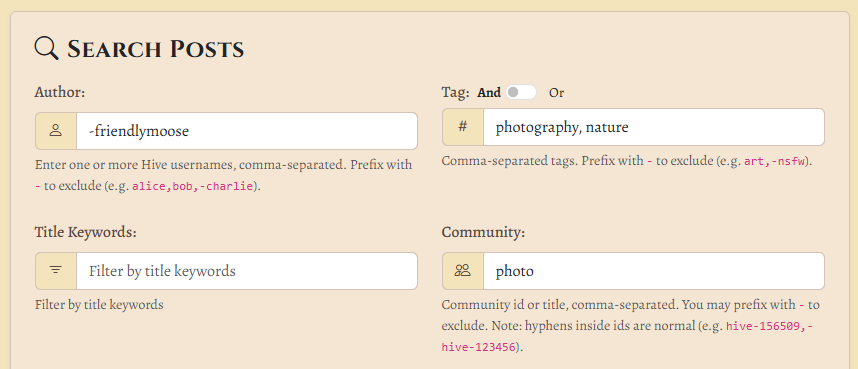The height and width of the screenshot is (369, 858).
Task: Click the "Title Keywords:" label
Action: [85, 232]
